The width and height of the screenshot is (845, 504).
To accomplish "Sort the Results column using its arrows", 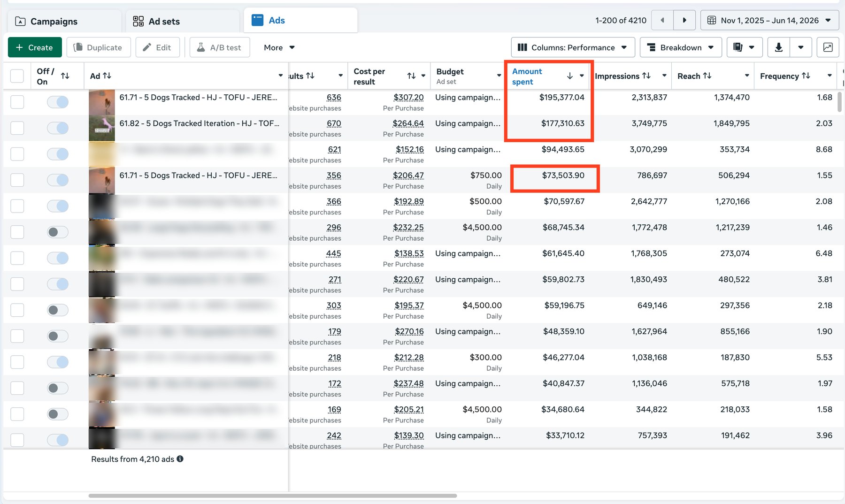I will pos(310,76).
